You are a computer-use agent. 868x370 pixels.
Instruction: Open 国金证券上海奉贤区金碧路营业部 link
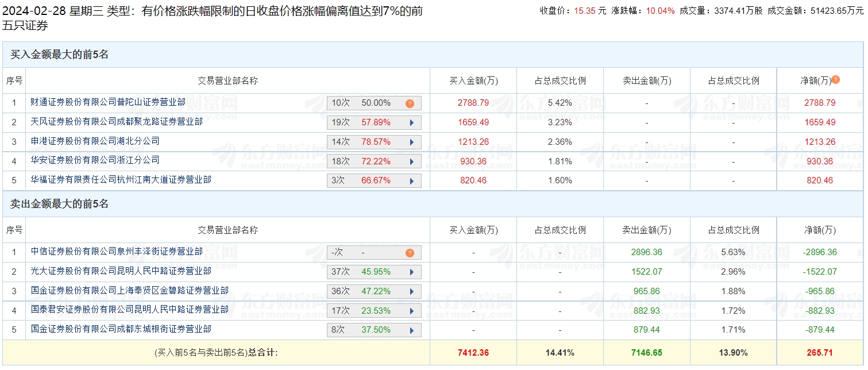click(129, 291)
